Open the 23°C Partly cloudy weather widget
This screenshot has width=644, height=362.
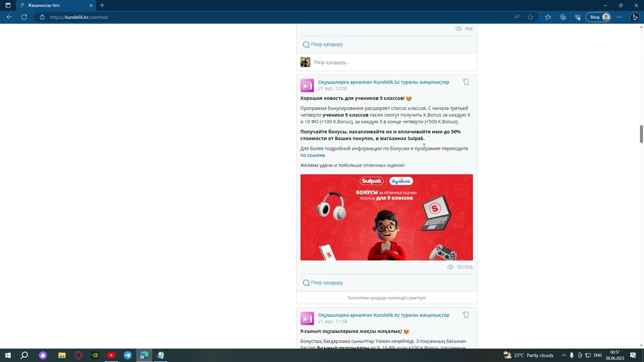[528, 355]
